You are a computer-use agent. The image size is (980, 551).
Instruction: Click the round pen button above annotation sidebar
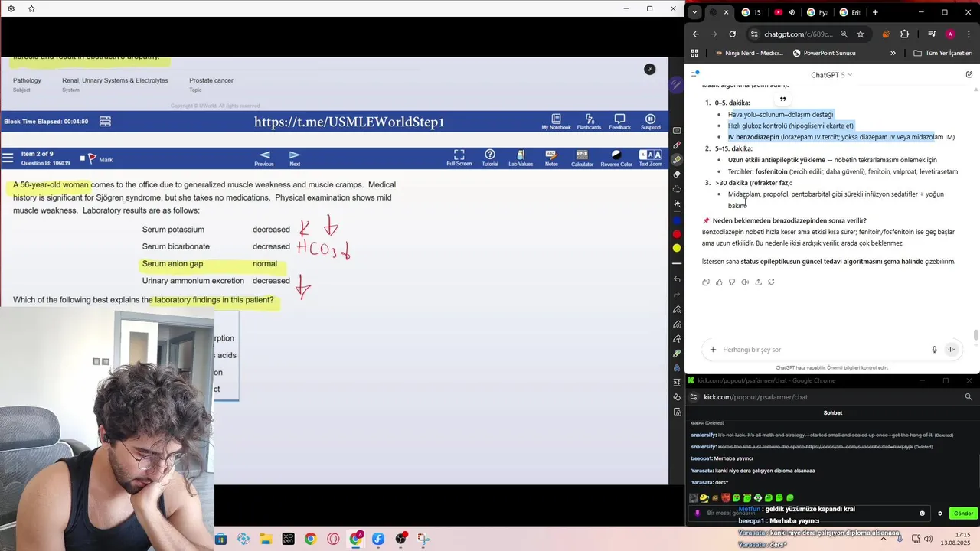pyautogui.click(x=676, y=86)
